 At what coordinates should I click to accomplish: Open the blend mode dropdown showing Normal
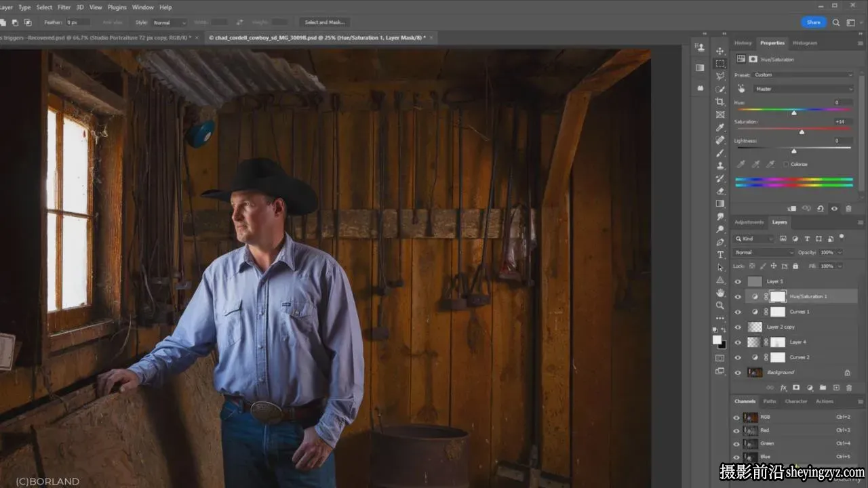tap(764, 252)
